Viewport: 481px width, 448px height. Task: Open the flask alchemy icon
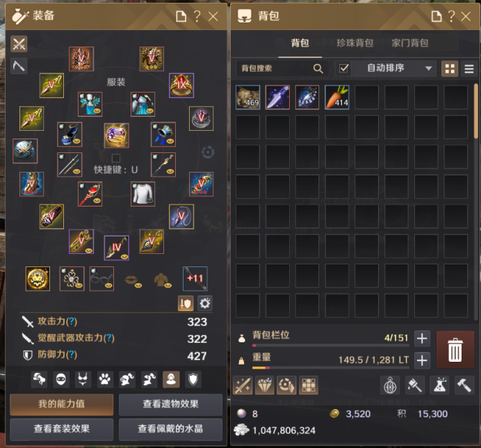(x=439, y=385)
